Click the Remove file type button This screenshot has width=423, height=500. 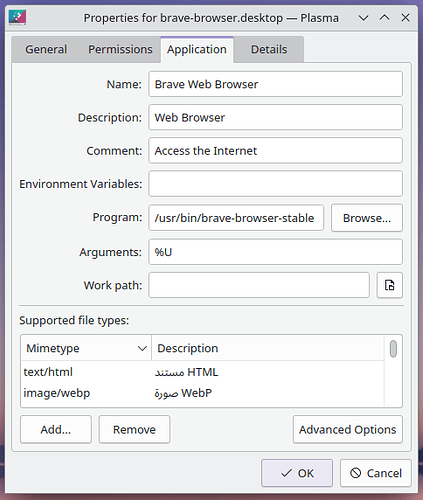click(134, 430)
